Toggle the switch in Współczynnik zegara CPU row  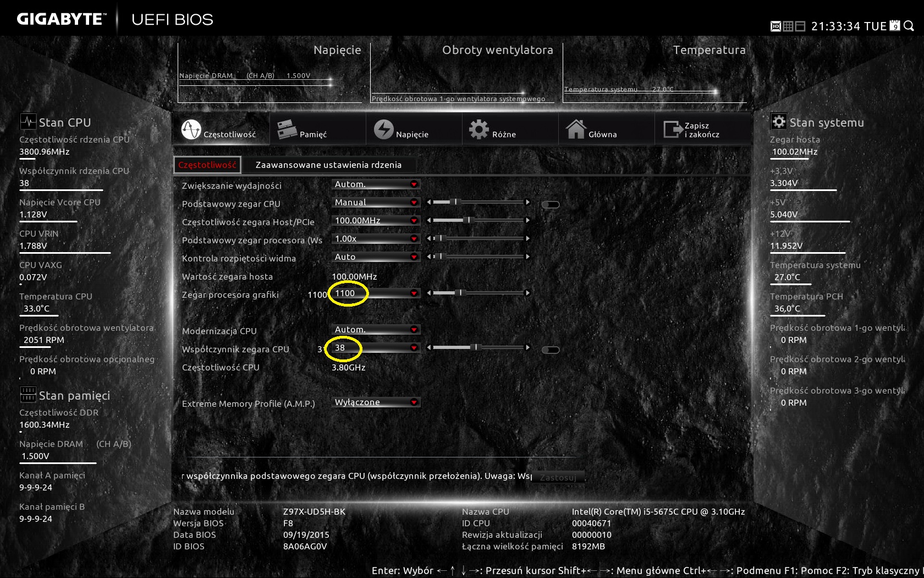tap(551, 350)
